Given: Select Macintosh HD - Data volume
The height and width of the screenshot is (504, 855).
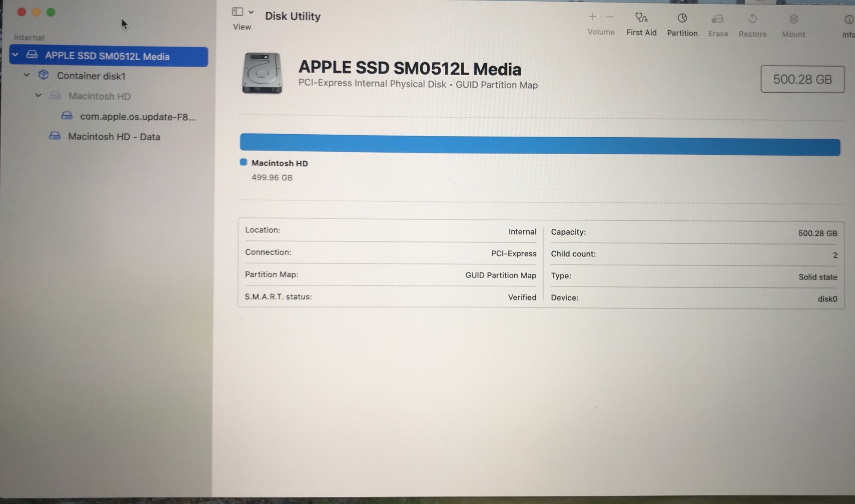Looking at the screenshot, I should (114, 137).
